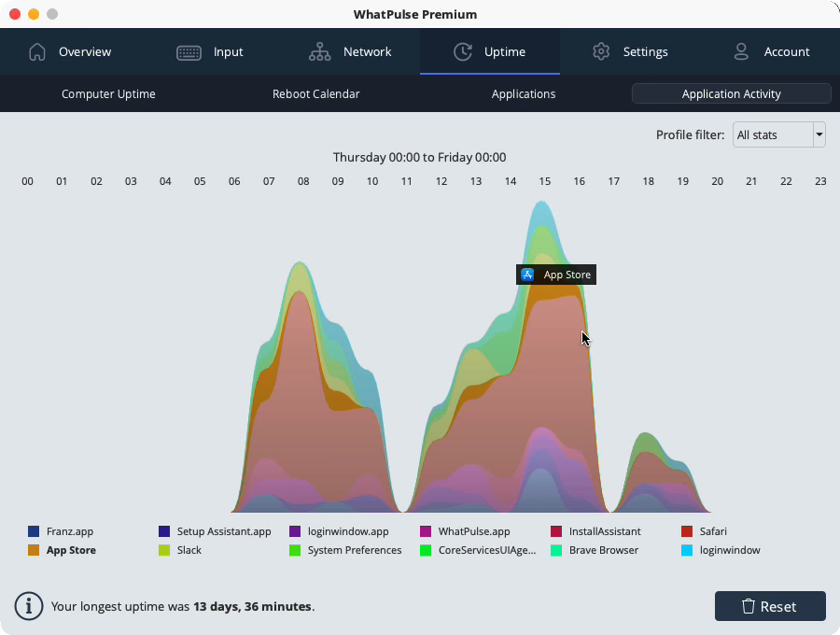The image size is (840, 635).
Task: Click the App Store tooltip icon
Action: point(527,275)
